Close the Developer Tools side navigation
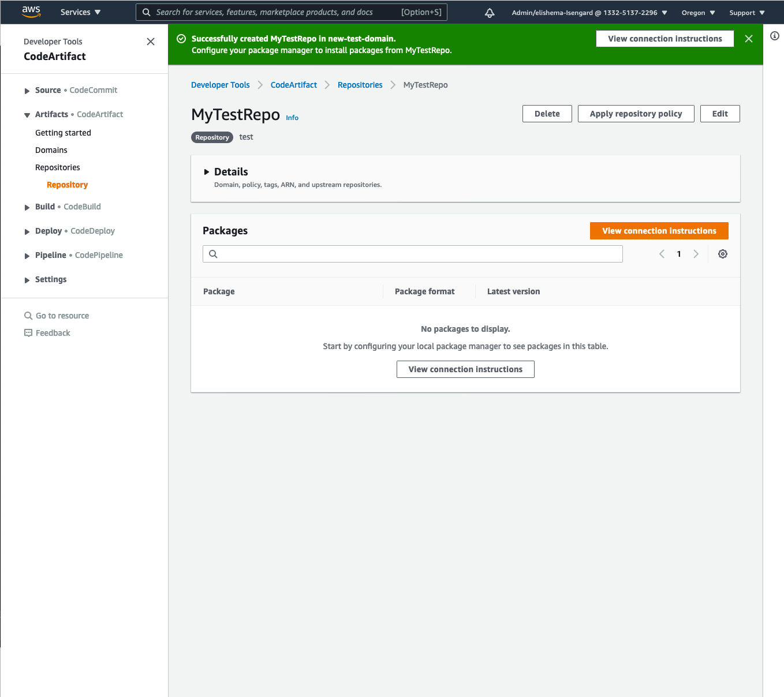This screenshot has height=697, width=784. (x=151, y=42)
